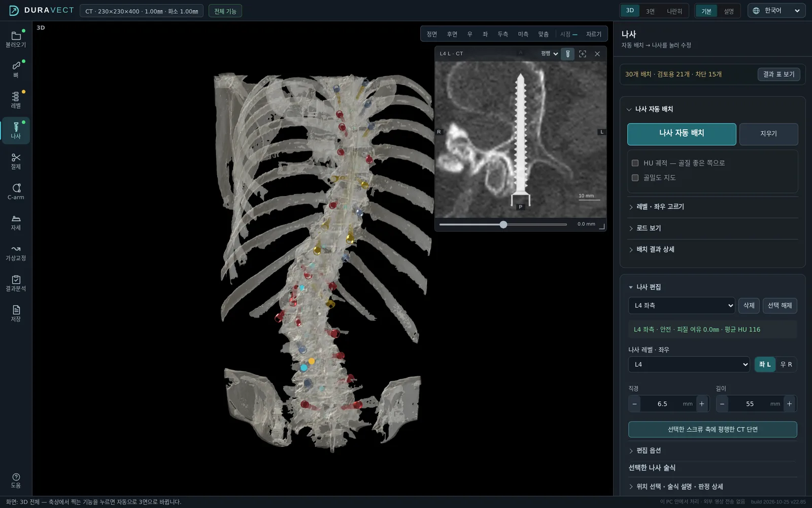This screenshot has width=812, height=508.
Task: Open the L4 좌측 screw selection dropdown
Action: click(x=682, y=305)
